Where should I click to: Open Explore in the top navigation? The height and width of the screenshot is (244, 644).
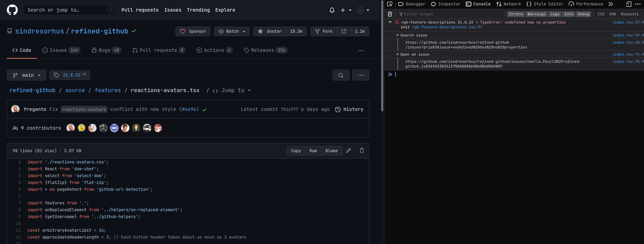pos(225,10)
